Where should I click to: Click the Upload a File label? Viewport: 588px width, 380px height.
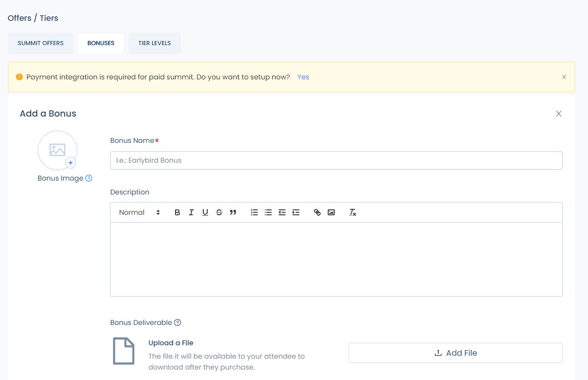pos(171,343)
